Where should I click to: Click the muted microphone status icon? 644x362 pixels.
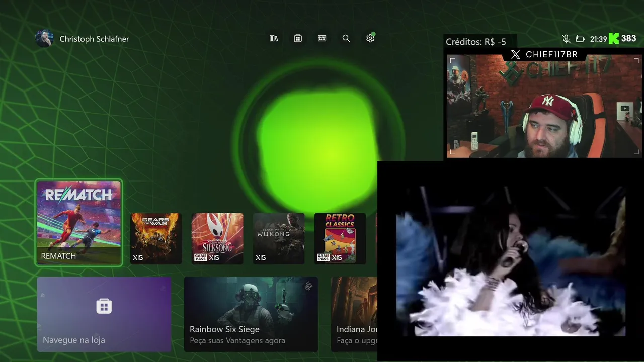coord(566,39)
